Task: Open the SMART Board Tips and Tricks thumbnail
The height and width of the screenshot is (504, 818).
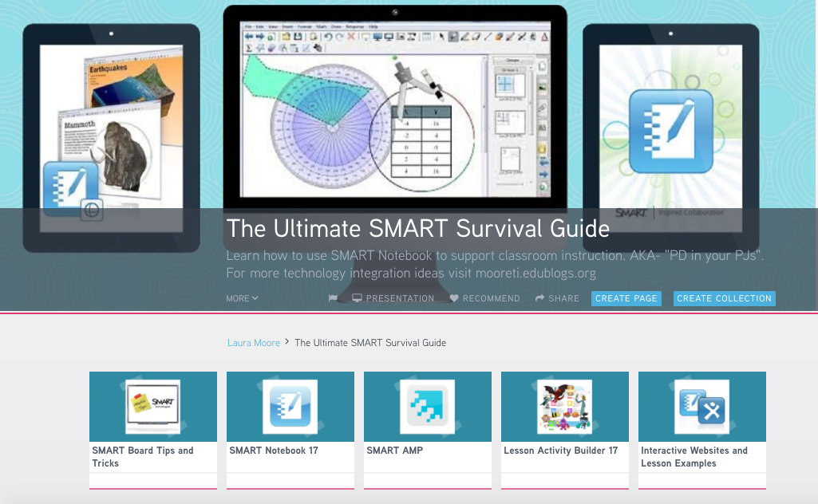Action: (153, 407)
